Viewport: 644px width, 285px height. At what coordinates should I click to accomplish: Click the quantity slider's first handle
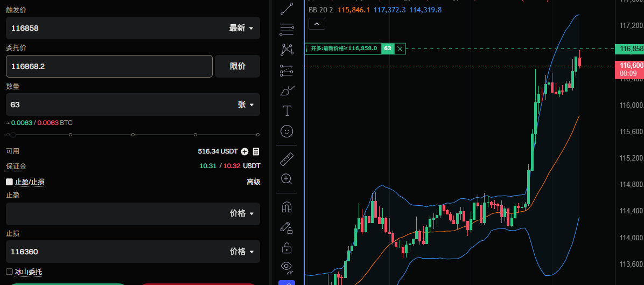[x=13, y=135]
